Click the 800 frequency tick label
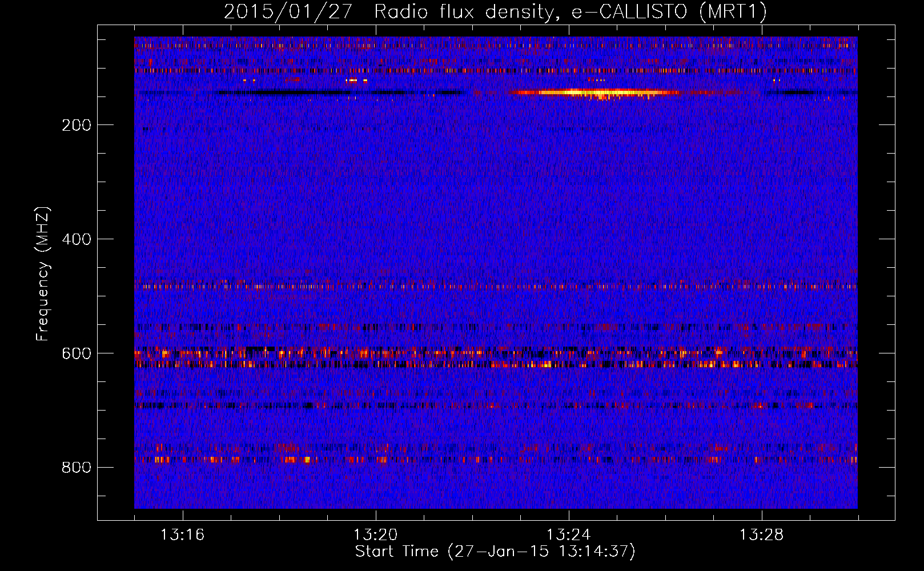The height and width of the screenshot is (571, 924). tap(77, 468)
